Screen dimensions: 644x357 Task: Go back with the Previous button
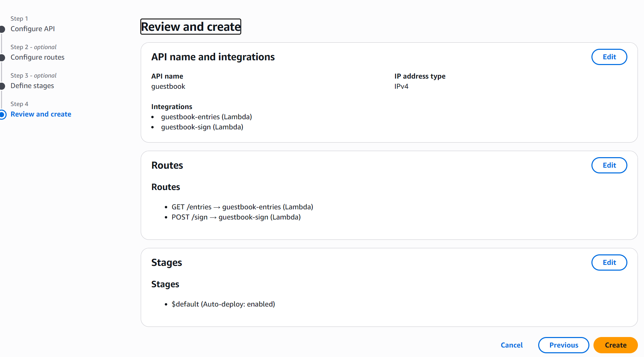coord(563,345)
